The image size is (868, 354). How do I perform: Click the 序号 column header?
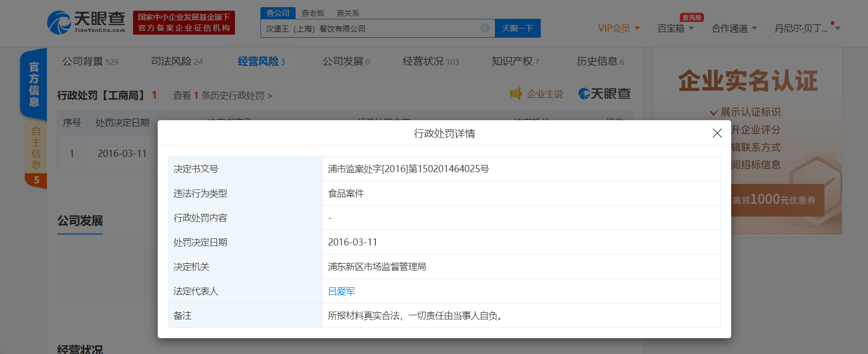coord(72,123)
